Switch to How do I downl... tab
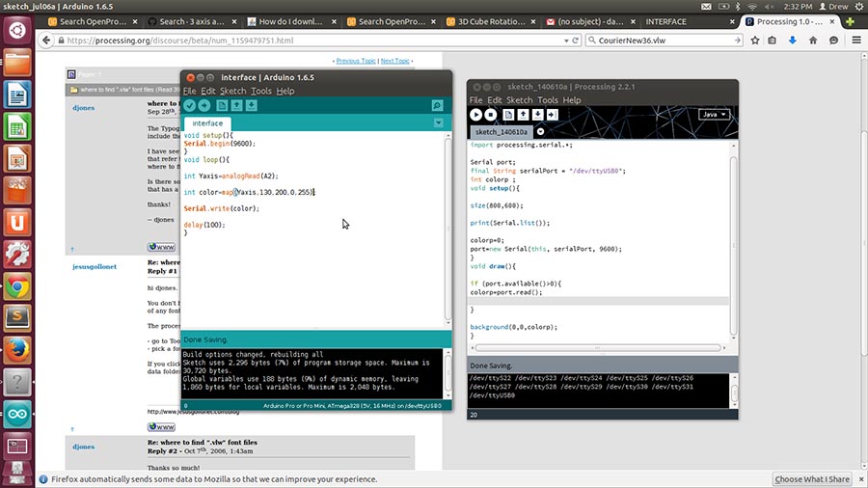868x488 pixels. 291,21
